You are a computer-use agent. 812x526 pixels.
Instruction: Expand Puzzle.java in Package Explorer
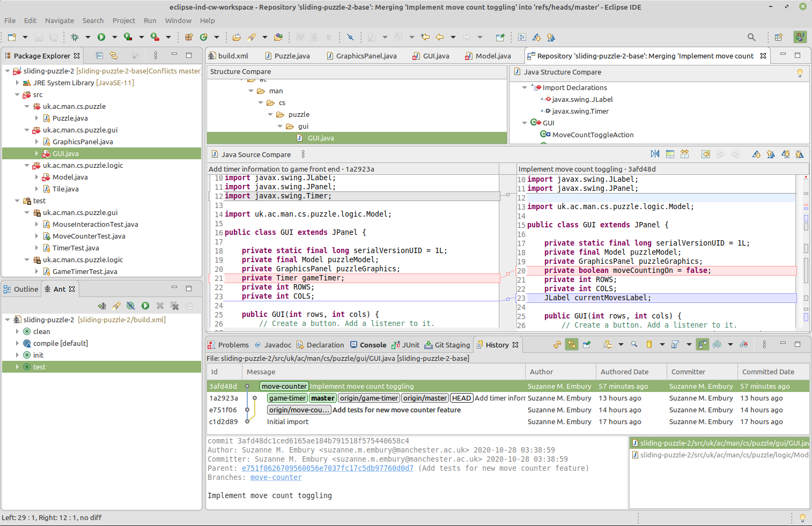point(36,118)
